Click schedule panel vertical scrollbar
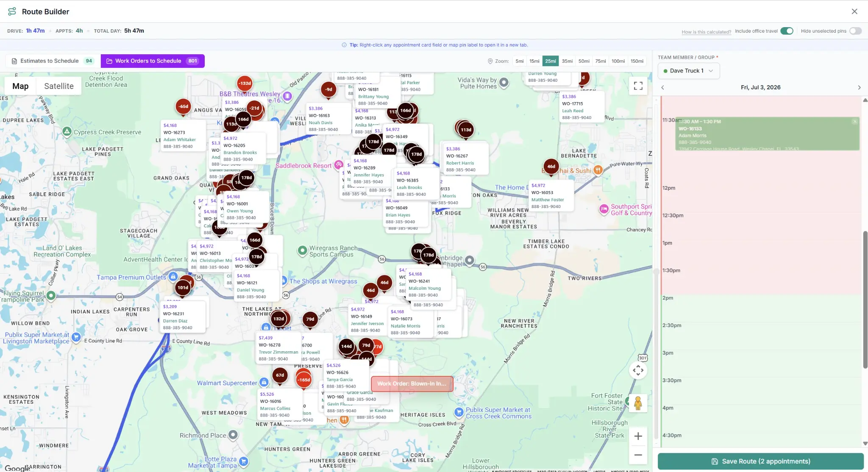 865,299
